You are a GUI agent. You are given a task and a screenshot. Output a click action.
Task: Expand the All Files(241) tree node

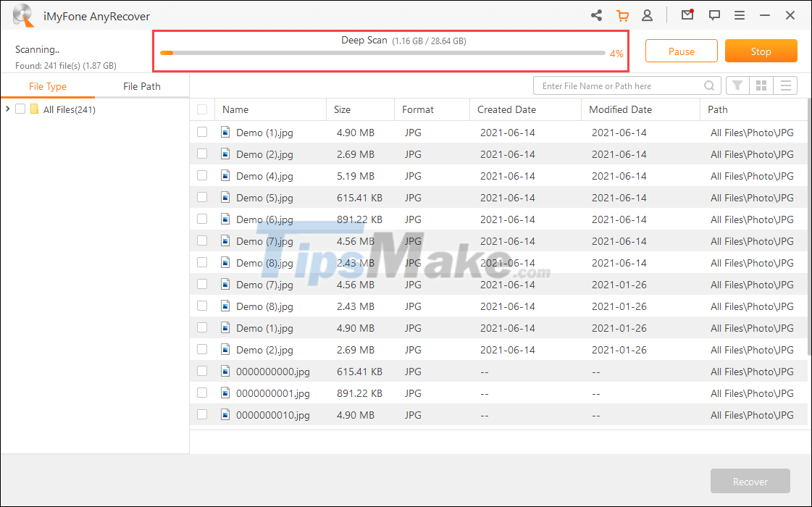(x=9, y=109)
